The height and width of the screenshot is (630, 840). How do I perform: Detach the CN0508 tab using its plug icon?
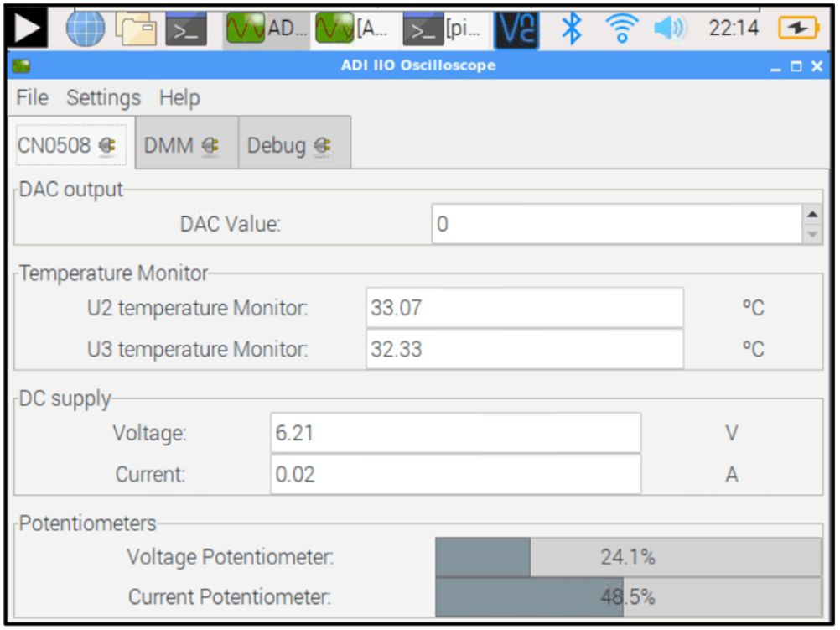point(106,146)
